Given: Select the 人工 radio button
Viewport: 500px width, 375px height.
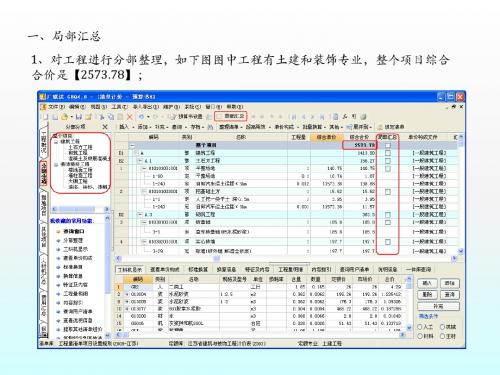Looking at the screenshot, I should point(420,327).
